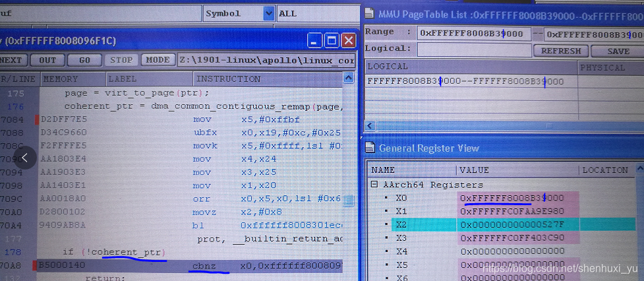Click the VALUE column header in registers

517,170
